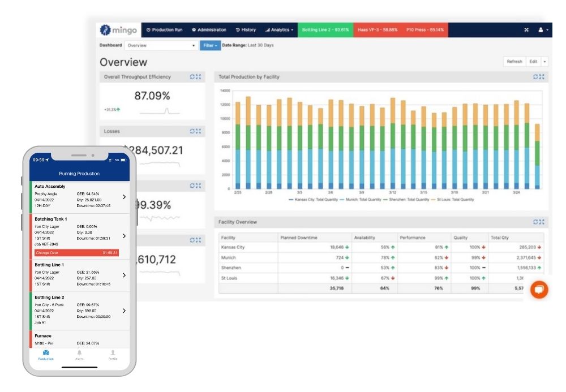Select the Kansas City table row
Screen dimensions: 566x392
[x=381, y=247]
